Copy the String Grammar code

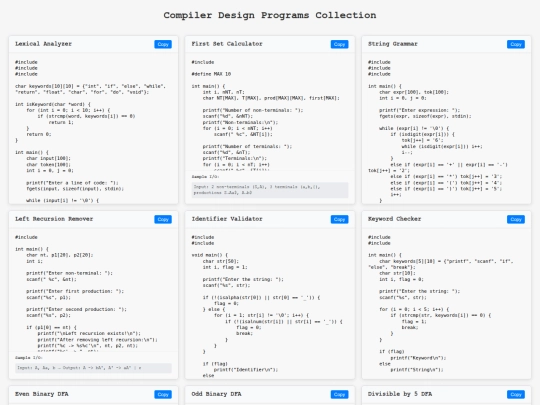point(516,44)
